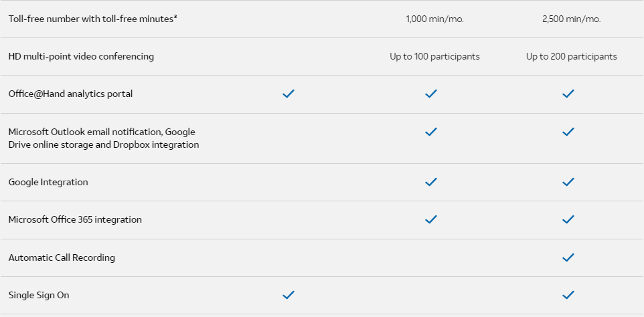Click the Up to 100 participants text
Viewport: 644px width, 317px height.
click(x=434, y=57)
